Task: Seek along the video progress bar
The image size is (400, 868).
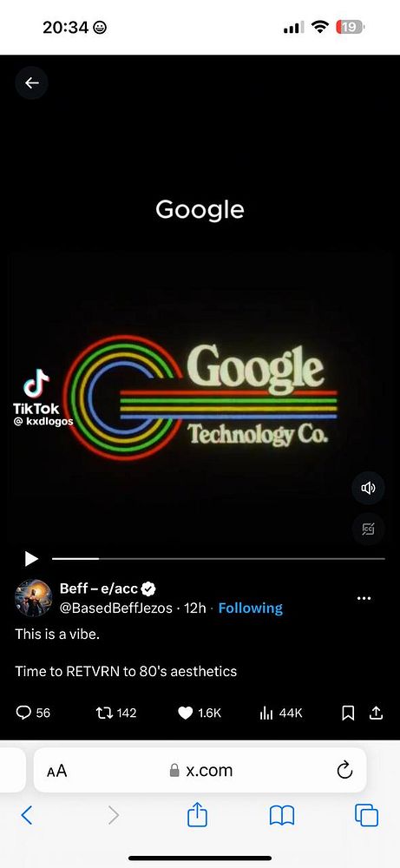Action: 219,558
